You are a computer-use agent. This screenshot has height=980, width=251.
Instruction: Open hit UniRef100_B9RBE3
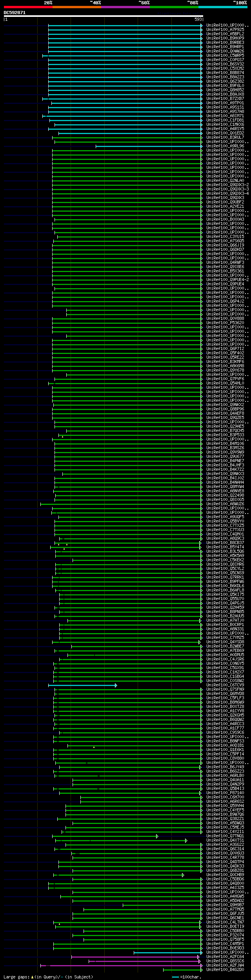225,42
